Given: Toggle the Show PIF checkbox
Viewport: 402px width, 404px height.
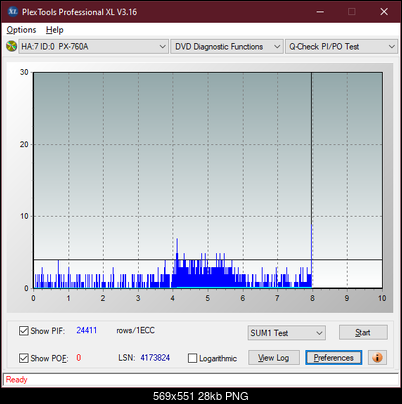Looking at the screenshot, I should coord(23,331).
